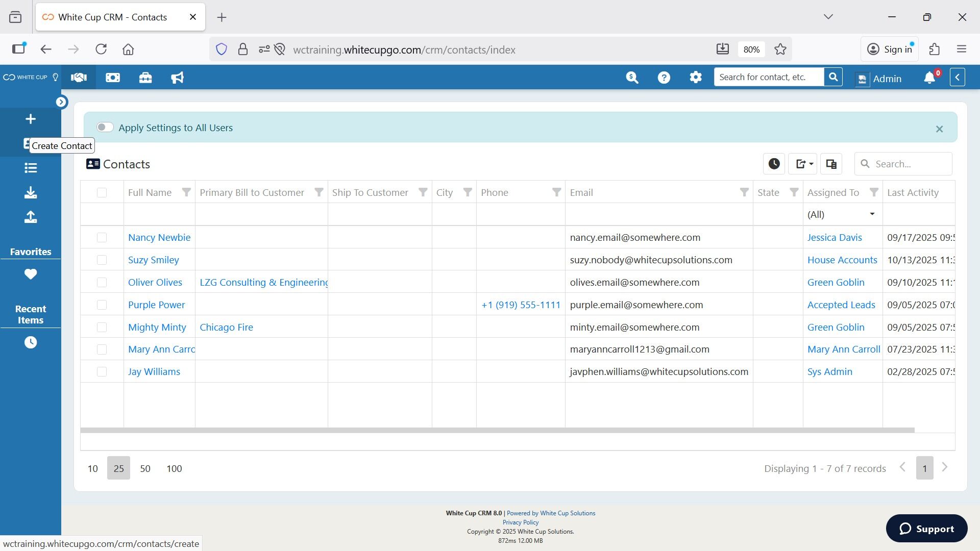Filter the Assigned To column
Viewport: 980px width, 551px height.
[874, 192]
